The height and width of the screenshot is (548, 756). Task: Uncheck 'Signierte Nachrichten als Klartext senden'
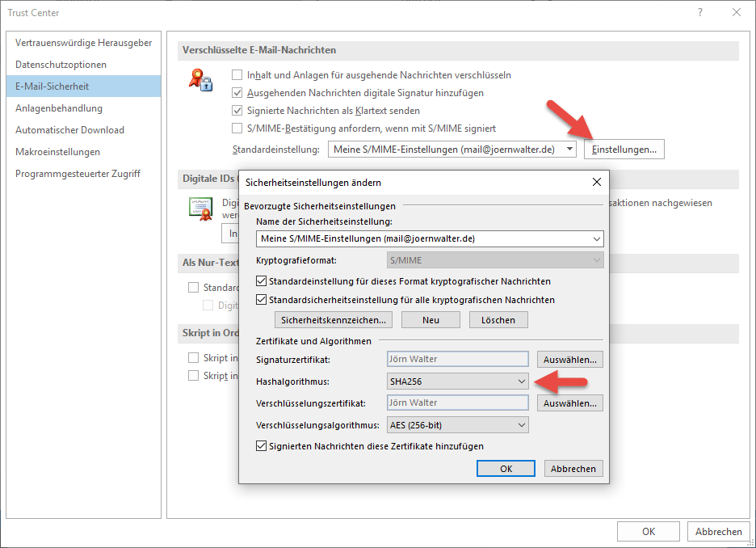click(237, 111)
